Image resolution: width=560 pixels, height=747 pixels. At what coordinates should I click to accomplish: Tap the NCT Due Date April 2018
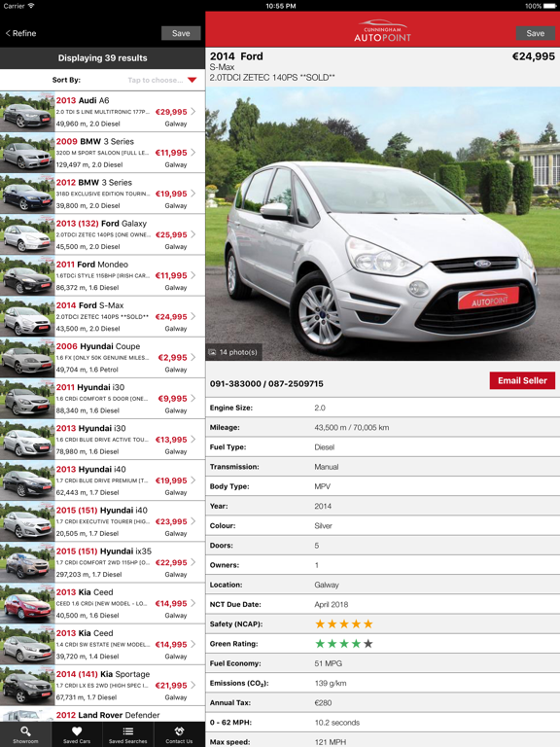[332, 605]
